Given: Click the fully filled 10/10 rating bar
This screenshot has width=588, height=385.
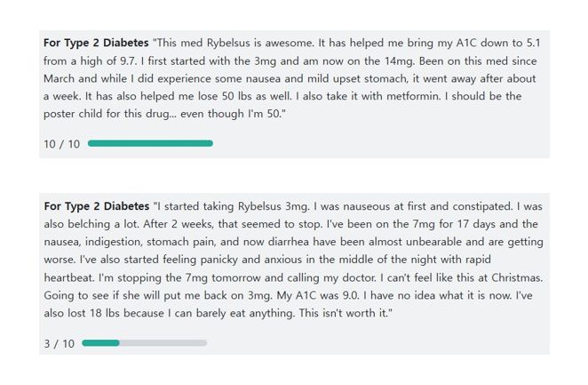Looking at the screenshot, I should pos(150,143).
